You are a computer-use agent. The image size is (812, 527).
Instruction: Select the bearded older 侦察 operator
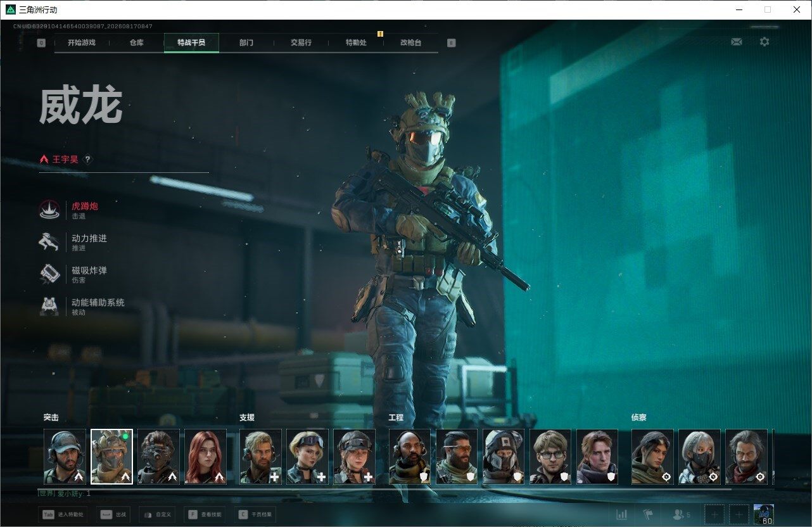(746, 457)
